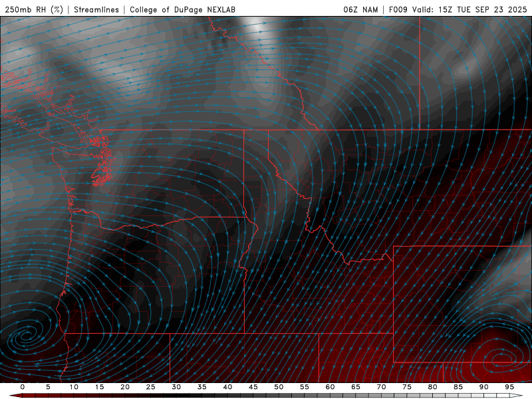Screen dimensions: 532x399
Task: Click the 60 label on the color scale
Action: click(x=330, y=387)
